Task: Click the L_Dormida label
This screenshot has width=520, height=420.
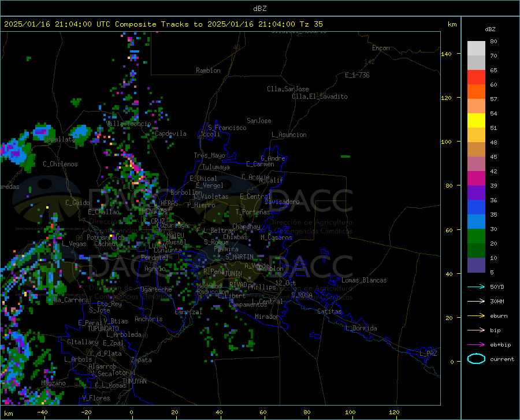Action: pyautogui.click(x=361, y=328)
